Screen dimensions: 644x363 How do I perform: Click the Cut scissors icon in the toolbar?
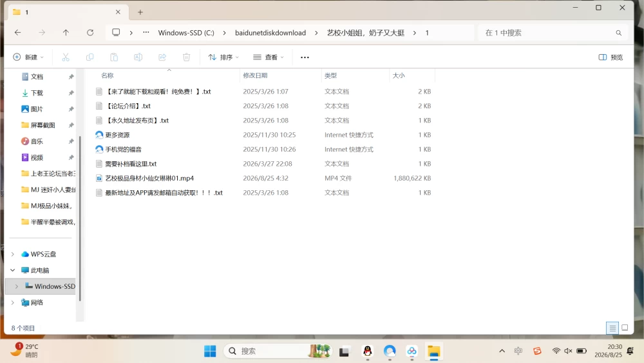[66, 57]
